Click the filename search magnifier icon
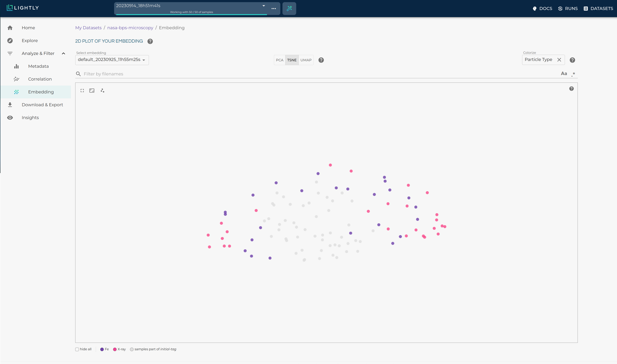 coord(78,74)
